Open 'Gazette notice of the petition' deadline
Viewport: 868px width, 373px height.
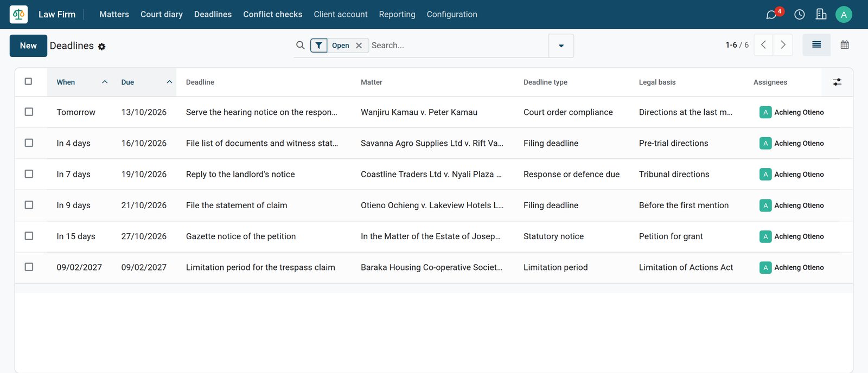[x=241, y=236]
